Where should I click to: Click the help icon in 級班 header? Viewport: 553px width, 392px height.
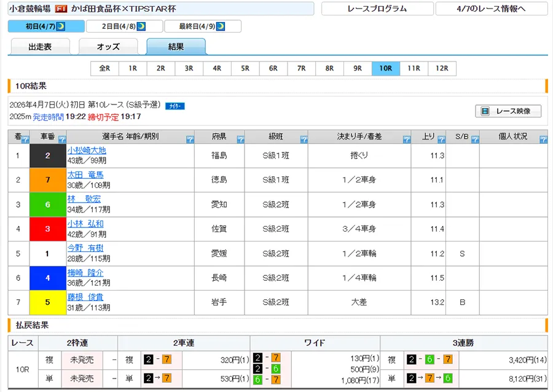point(304,140)
